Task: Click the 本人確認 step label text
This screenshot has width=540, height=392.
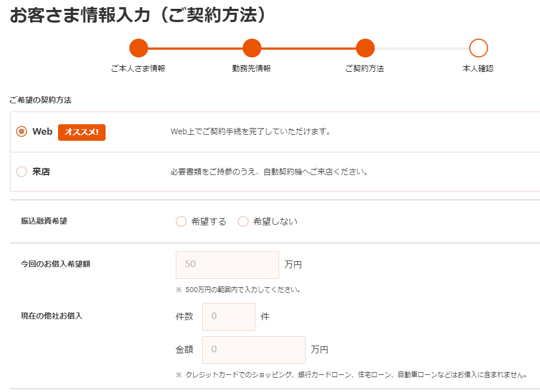Action: click(478, 69)
